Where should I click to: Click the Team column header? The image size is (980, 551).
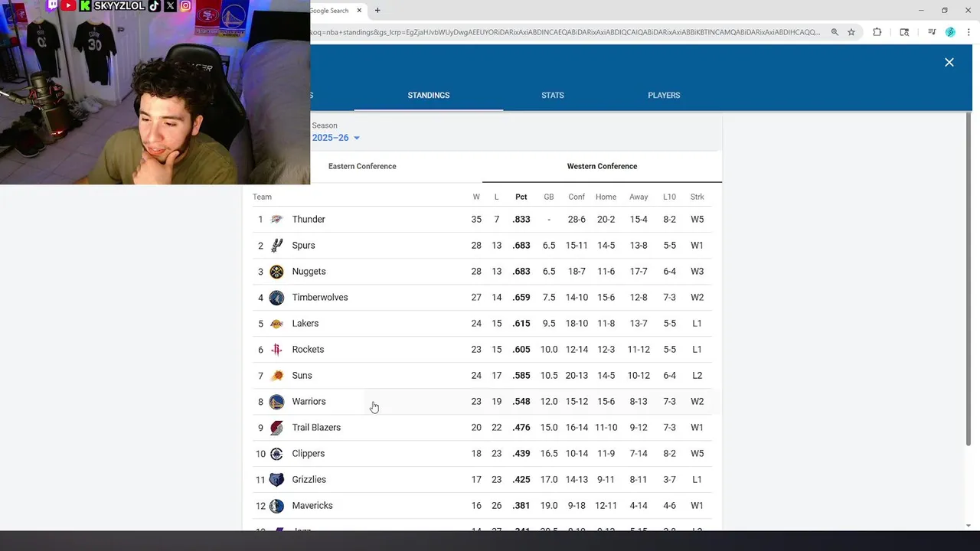[x=262, y=197]
